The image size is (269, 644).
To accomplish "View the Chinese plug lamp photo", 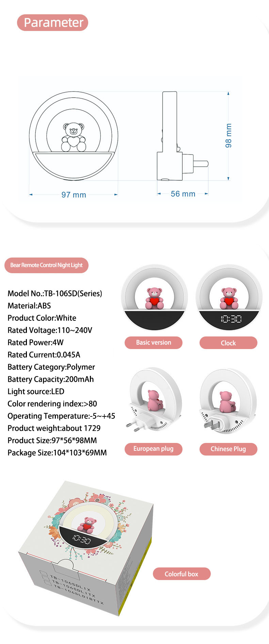I will (x=228, y=401).
